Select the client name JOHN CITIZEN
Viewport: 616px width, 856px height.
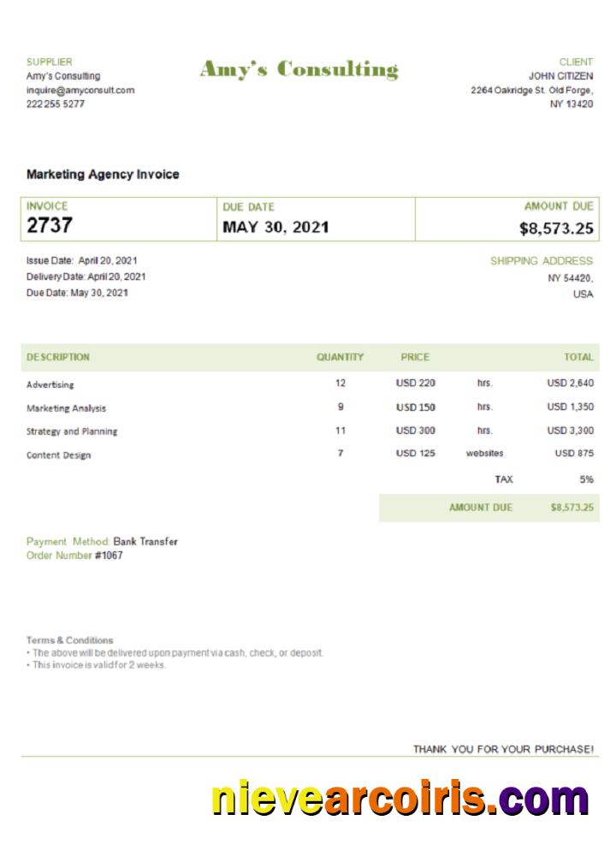(560, 76)
